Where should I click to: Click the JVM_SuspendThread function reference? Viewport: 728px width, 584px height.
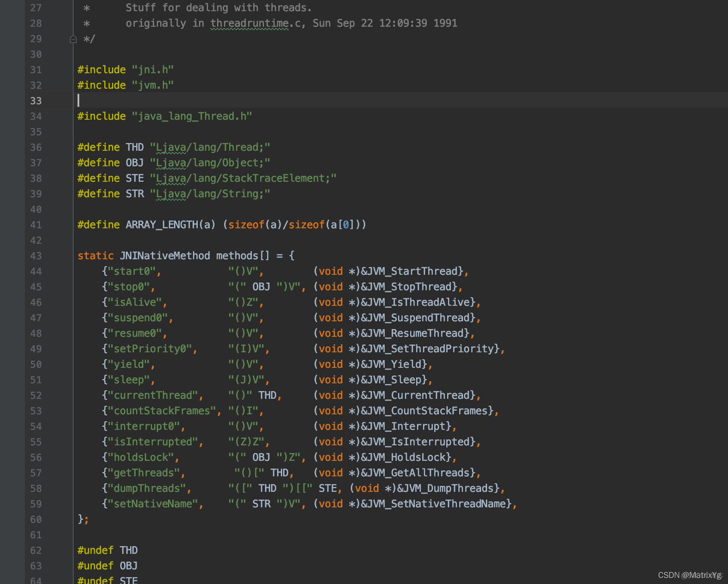pos(418,318)
